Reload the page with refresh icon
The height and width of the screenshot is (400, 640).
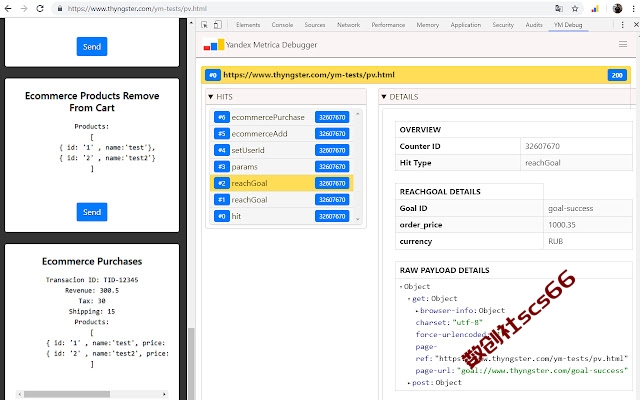click(x=40, y=8)
